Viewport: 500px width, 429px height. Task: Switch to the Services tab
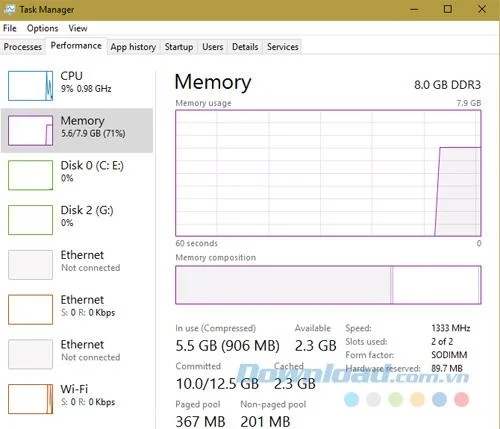click(282, 47)
